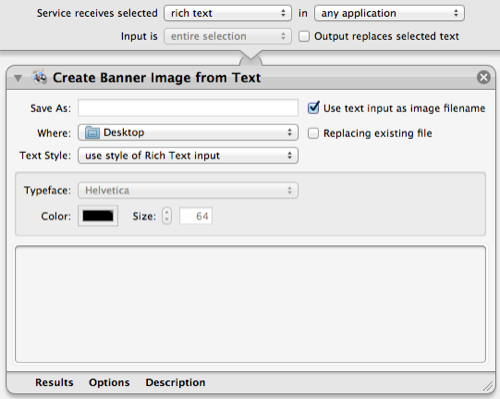
Task: Click the Create Banner Image action icon
Action: [x=39, y=77]
